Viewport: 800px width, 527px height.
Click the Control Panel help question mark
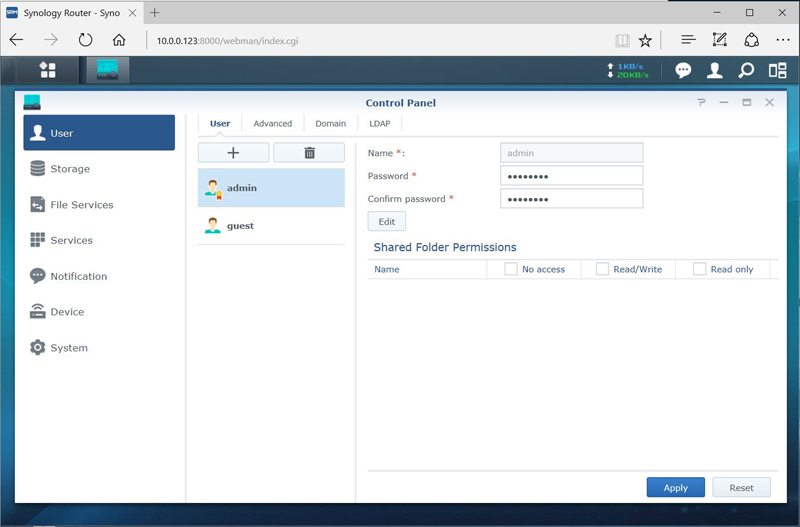(701, 103)
